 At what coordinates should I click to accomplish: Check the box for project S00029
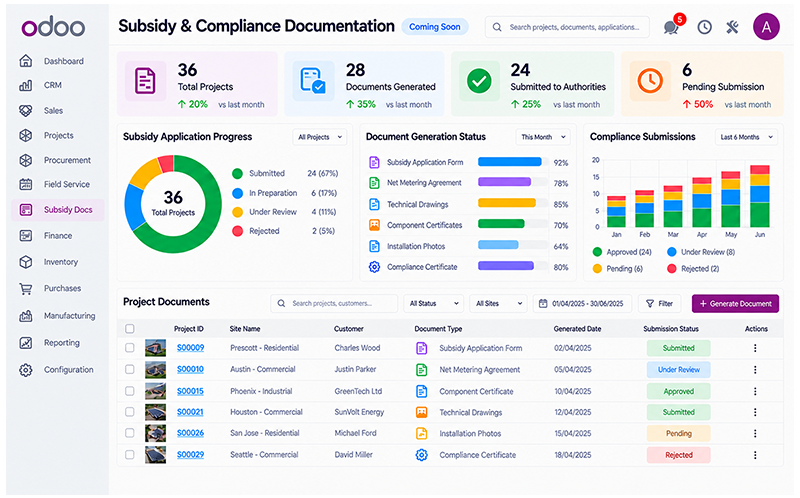(130, 454)
